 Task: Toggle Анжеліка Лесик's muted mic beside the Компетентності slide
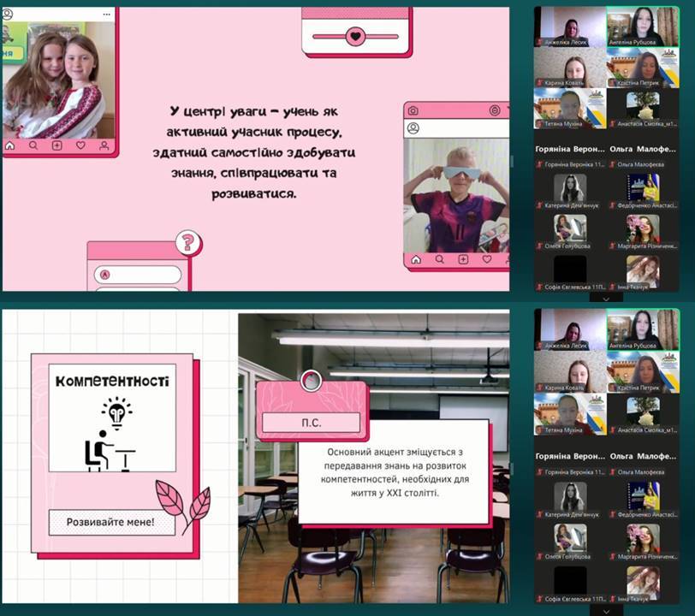pos(539,346)
